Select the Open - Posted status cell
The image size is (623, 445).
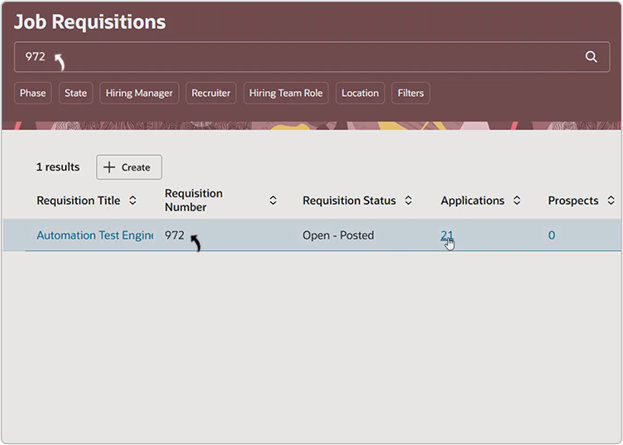[x=338, y=236]
